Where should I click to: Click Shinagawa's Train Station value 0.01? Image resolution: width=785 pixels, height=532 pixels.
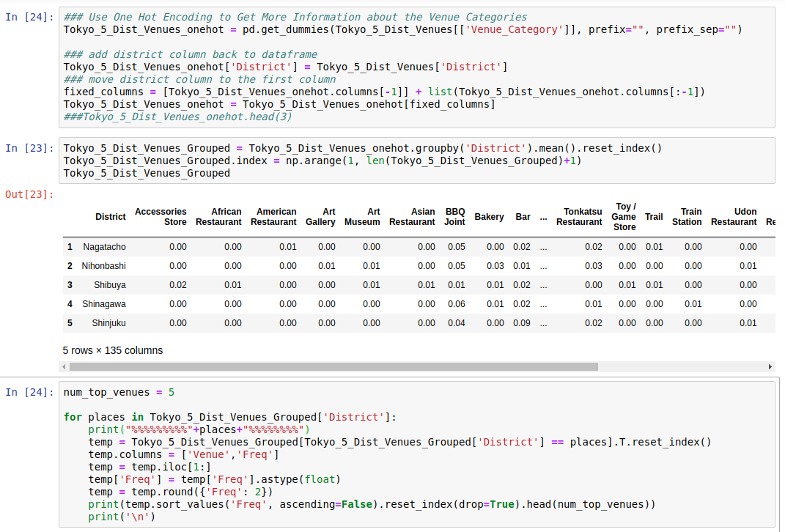tap(693, 304)
